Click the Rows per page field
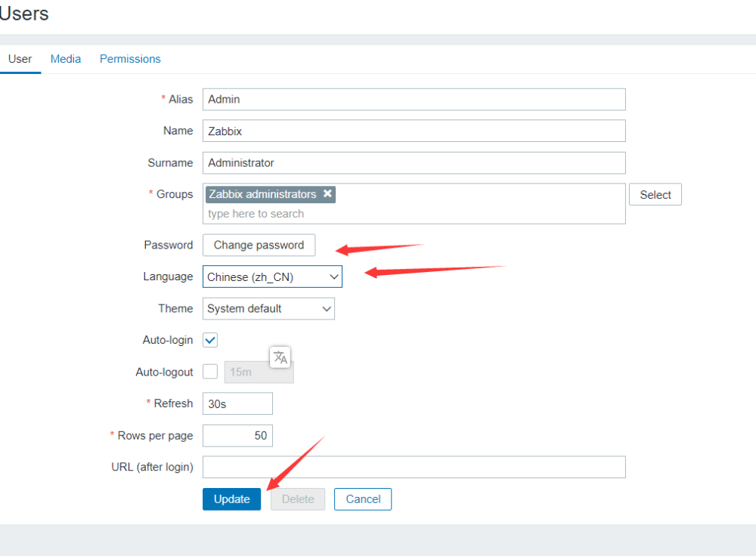Screen dimensions: 756x556 coord(237,436)
